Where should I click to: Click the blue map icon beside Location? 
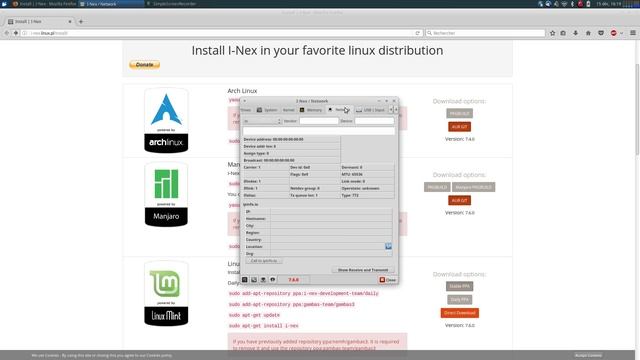pos(388,246)
